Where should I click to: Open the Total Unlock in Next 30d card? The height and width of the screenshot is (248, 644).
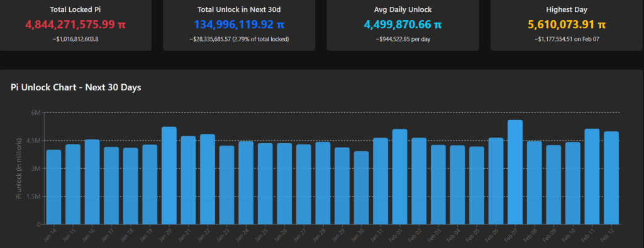coord(239,25)
